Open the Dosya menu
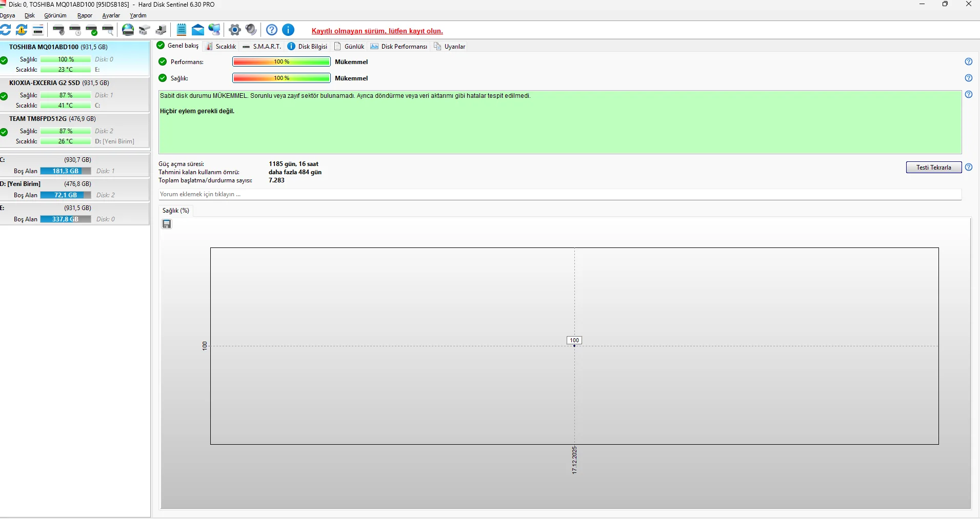The image size is (980, 519). [7, 15]
